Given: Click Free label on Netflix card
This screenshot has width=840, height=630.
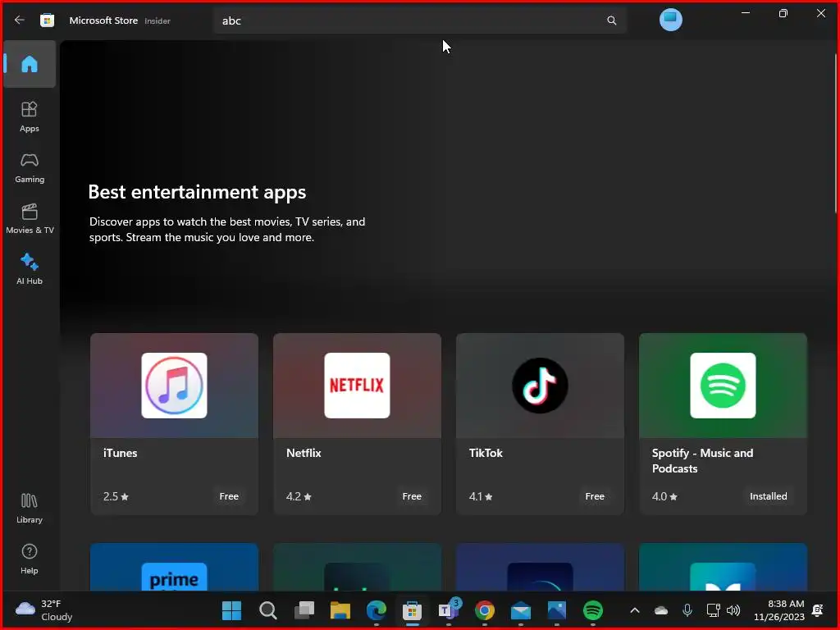Looking at the screenshot, I should 412,496.
